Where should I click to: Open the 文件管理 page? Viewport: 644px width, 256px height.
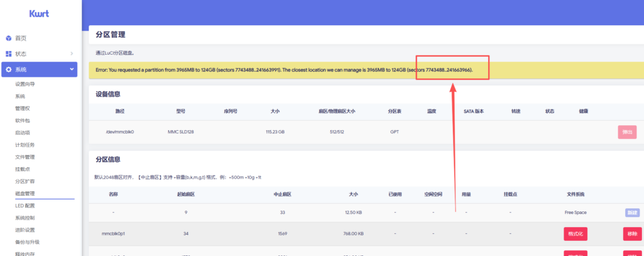click(25, 157)
